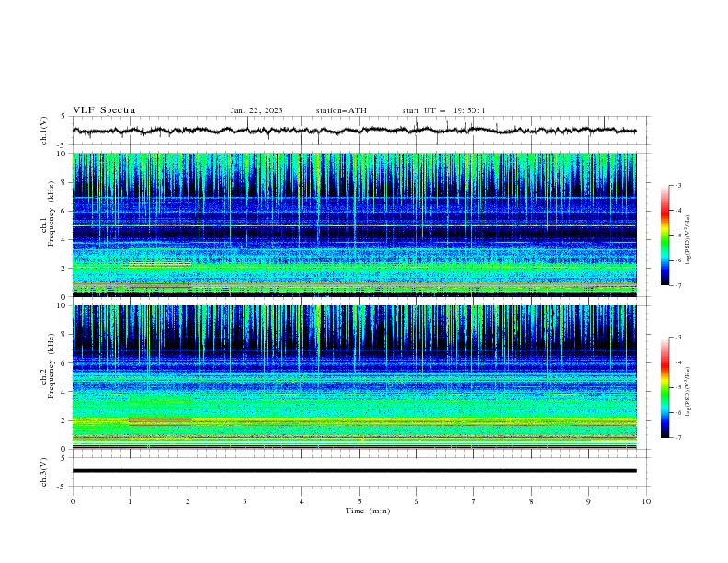Select the "Time (min)" axis title
728x563 pixels.
pos(368,511)
